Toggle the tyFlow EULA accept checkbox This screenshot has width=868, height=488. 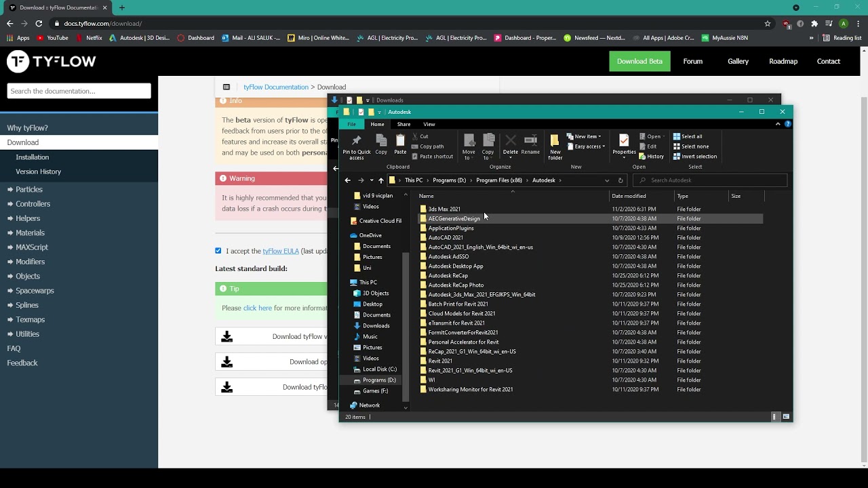tap(218, 251)
